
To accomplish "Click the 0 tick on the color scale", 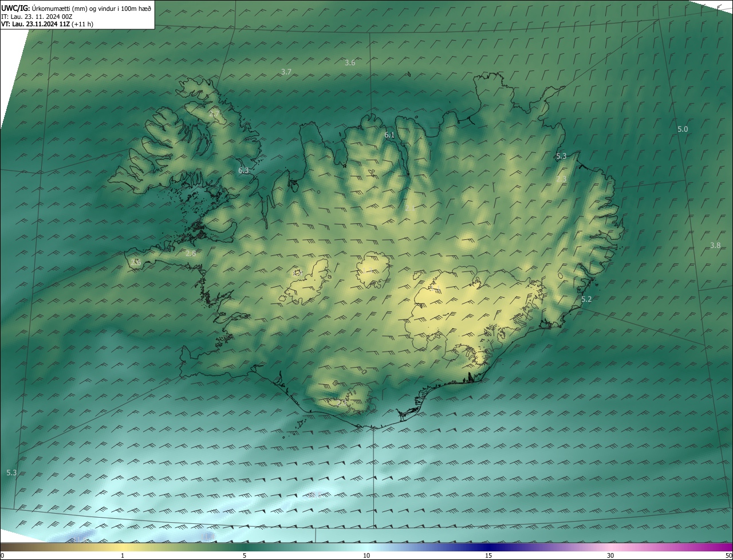I will click(x=2, y=555).
